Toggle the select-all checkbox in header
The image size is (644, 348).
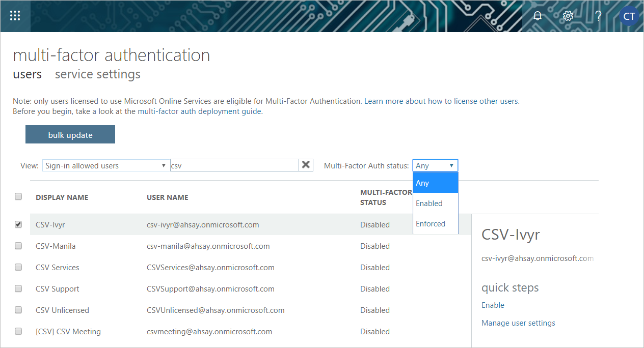[x=18, y=196]
